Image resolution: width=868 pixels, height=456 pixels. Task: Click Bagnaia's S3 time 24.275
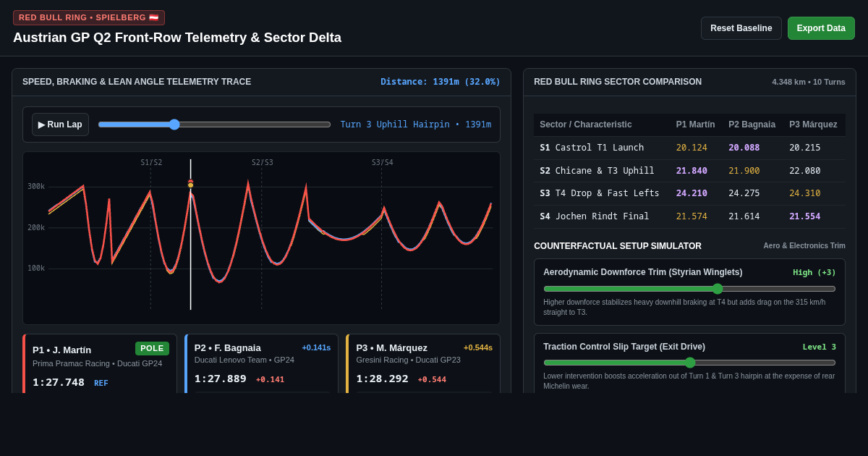744,194
